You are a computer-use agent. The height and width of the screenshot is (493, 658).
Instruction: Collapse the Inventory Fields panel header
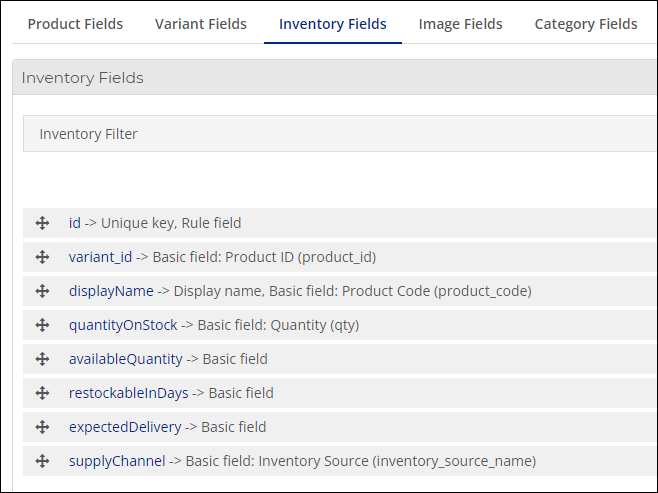335,78
